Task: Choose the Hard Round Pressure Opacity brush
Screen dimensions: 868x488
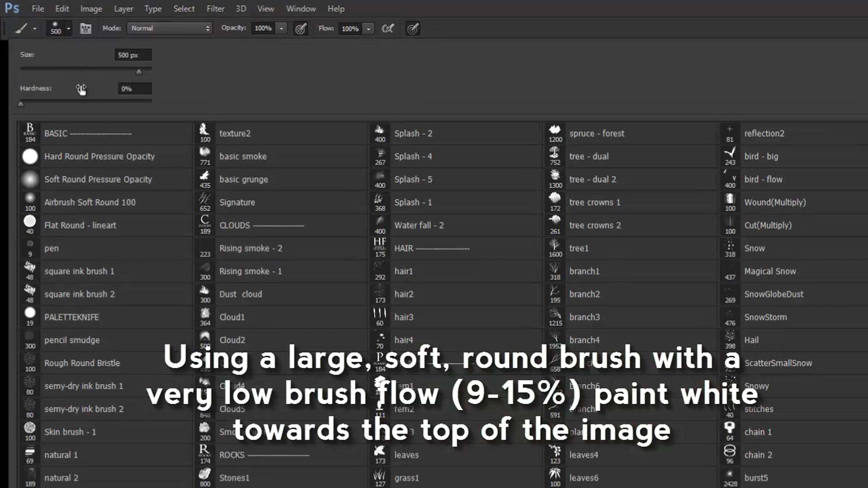Action: (99, 156)
